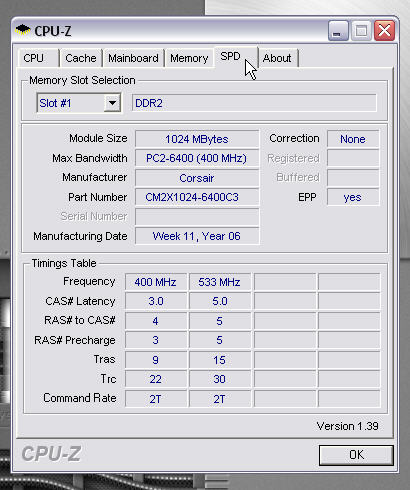Click the 1024 MBytes module size value

197,139
